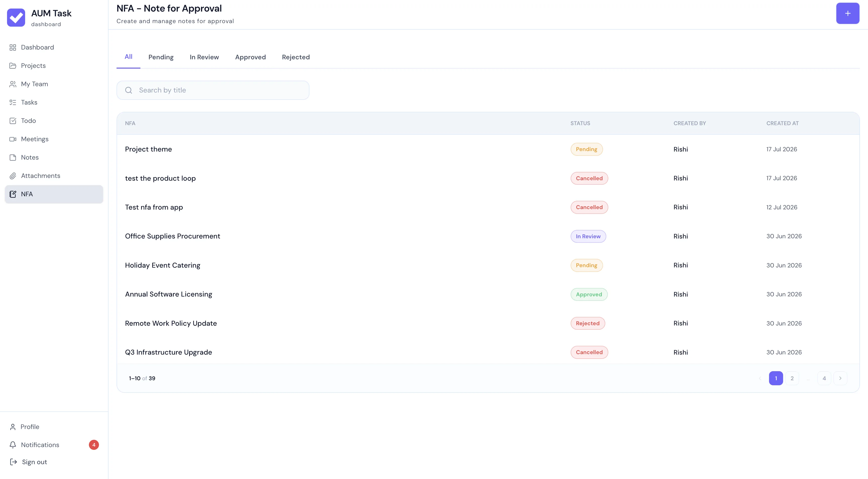The height and width of the screenshot is (479, 868).
Task: Switch to the Pending tab
Action: click(x=161, y=57)
